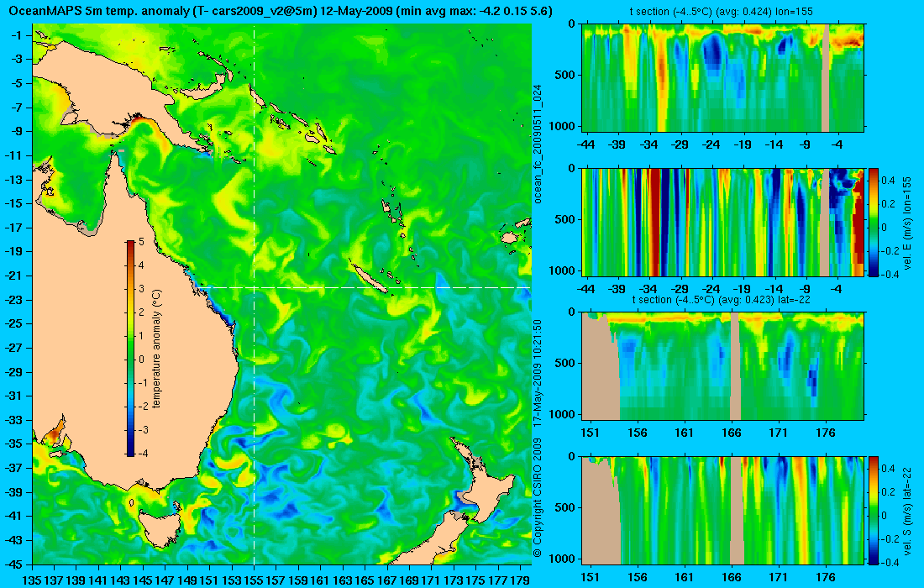Click the '-1' latitude label on the map axis
924x588 pixels.
pos(16,34)
